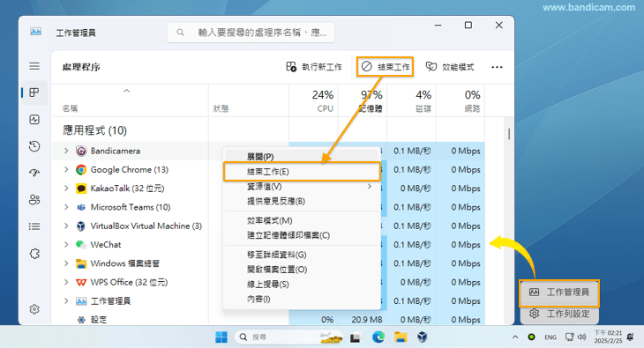Open the Windows Start button on taskbar

(x=221, y=337)
